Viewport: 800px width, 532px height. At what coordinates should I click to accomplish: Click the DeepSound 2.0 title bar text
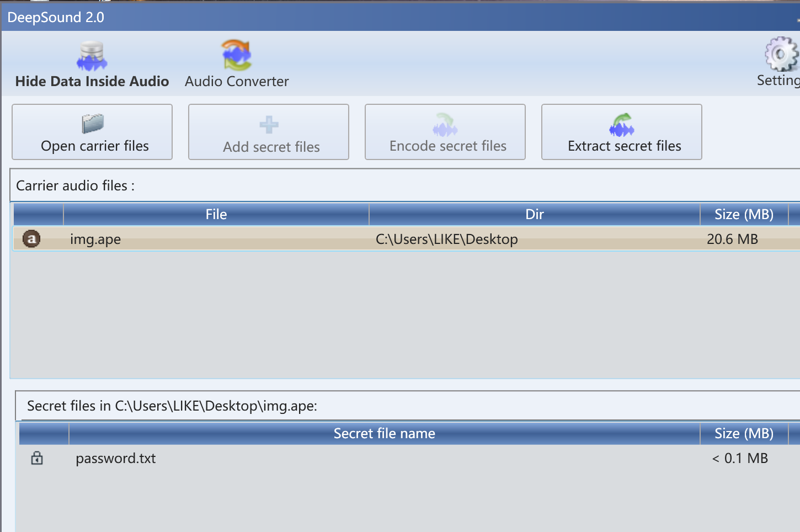click(56, 18)
